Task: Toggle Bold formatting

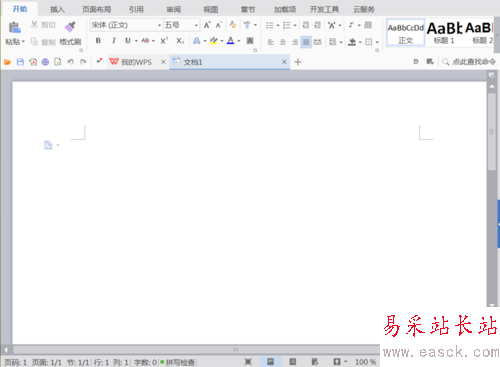Action: click(98, 41)
